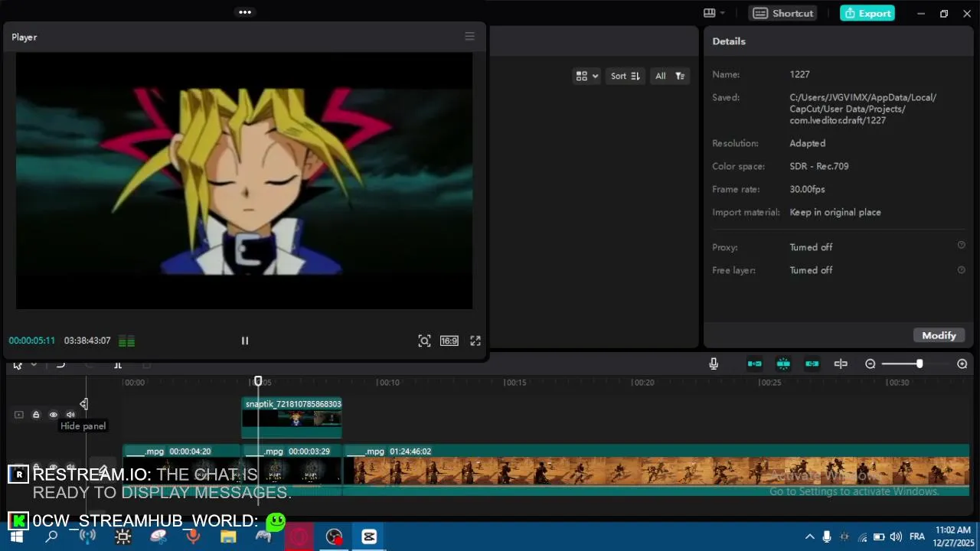
Task: Lock the overlay track
Action: (35, 415)
